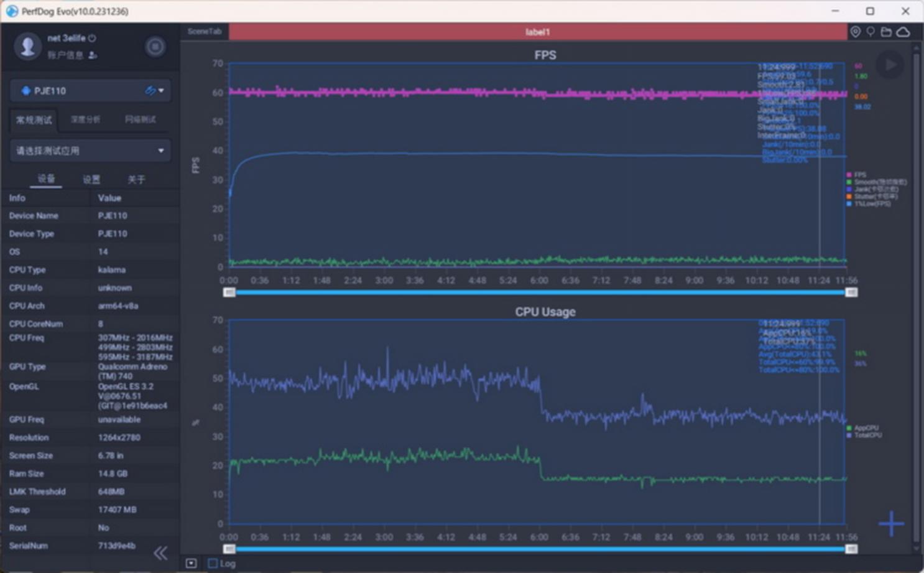Toggle the 1%Low(FPS) legend entry
The width and height of the screenshot is (924, 573).
(869, 204)
